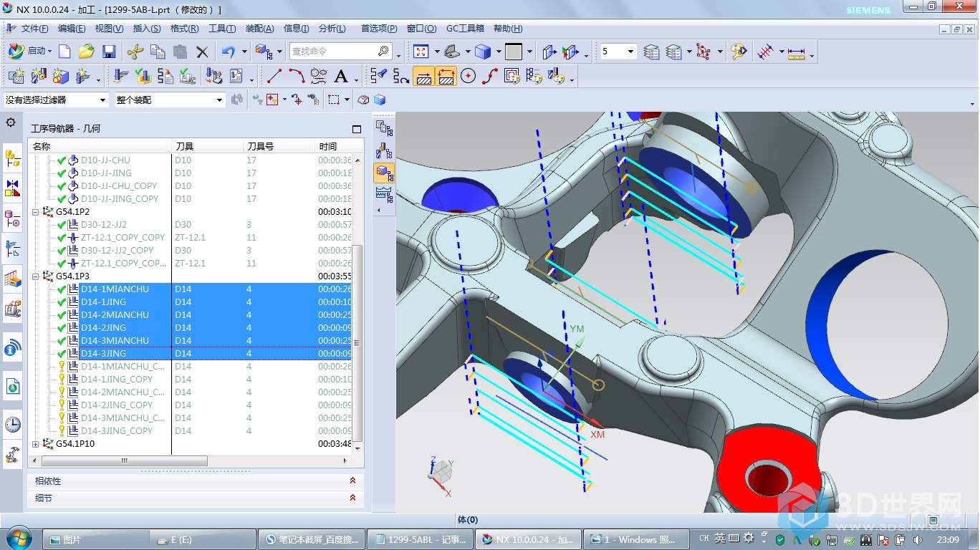Image resolution: width=980 pixels, height=550 pixels.
Task: Cut selection using the scissors icon
Action: point(135,52)
